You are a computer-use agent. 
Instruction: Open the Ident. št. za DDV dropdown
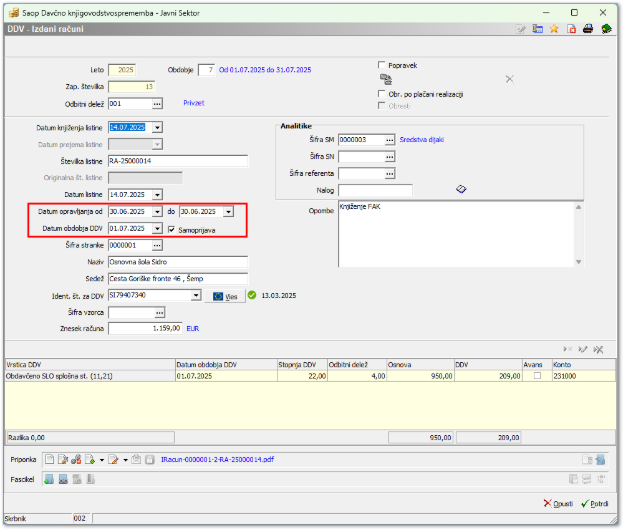pos(195,296)
